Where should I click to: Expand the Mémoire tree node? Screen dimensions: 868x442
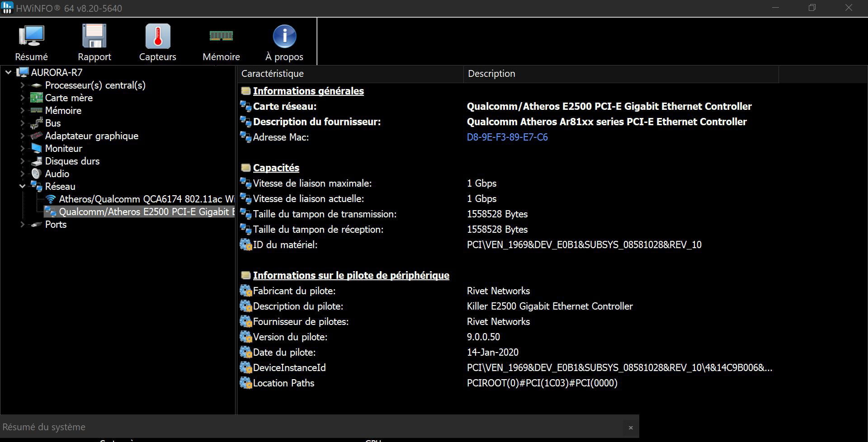pos(22,110)
